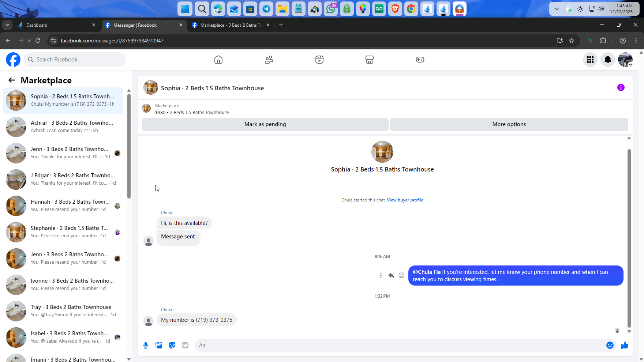Switch to the Dashboard tab

(x=57, y=25)
